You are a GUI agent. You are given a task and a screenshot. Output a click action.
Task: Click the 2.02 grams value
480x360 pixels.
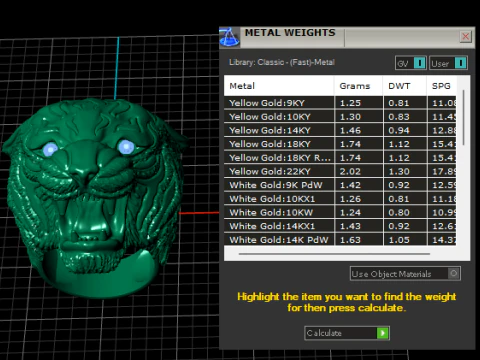[x=350, y=171]
